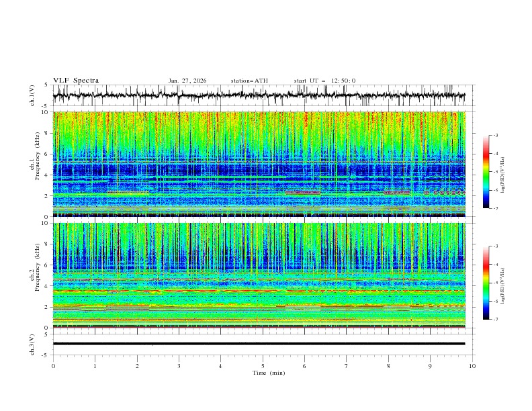The image size is (532, 411).
Task: Click the time axis tick label "4"
Action: point(220,366)
